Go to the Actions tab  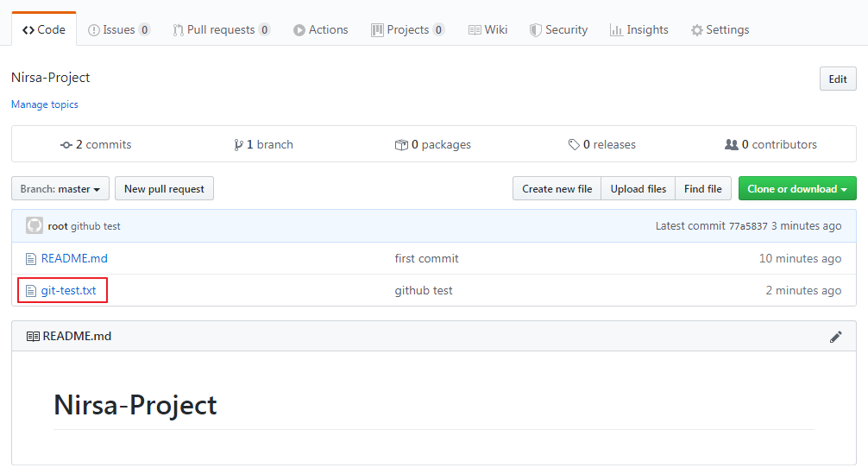coord(320,30)
